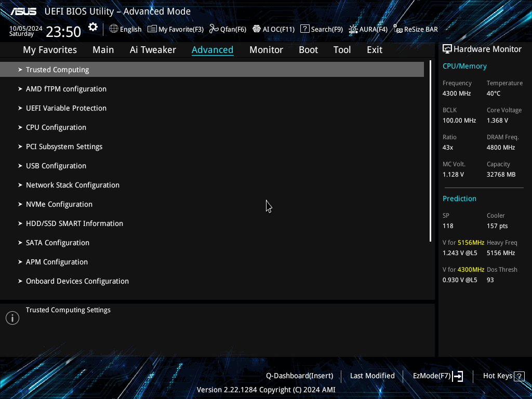532x399 pixels.
Task: Click the CPU/Memory section heading
Action: pyautogui.click(x=464, y=66)
